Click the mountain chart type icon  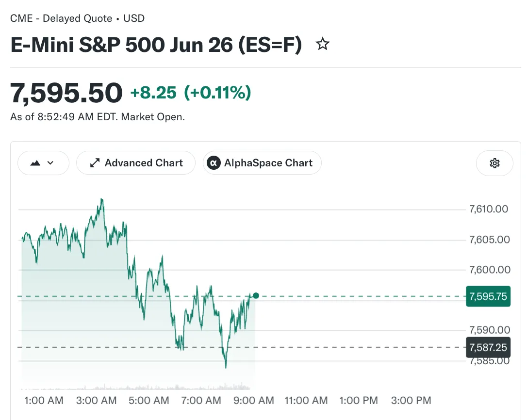point(35,163)
